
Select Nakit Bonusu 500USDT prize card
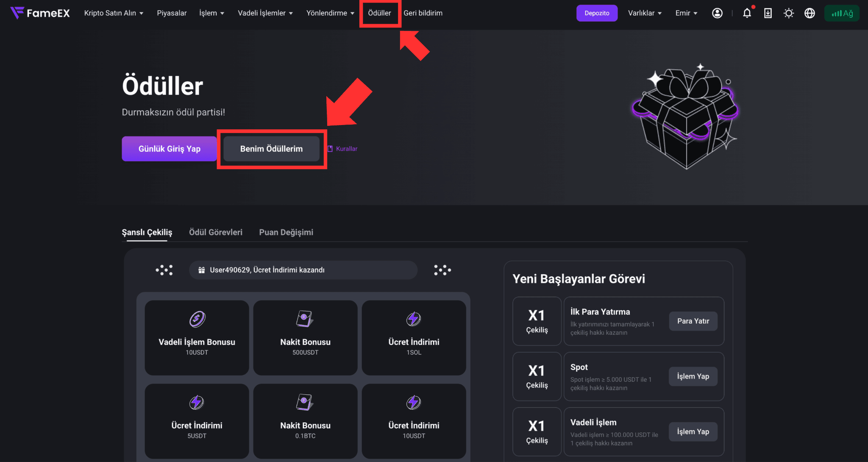pyautogui.click(x=305, y=338)
